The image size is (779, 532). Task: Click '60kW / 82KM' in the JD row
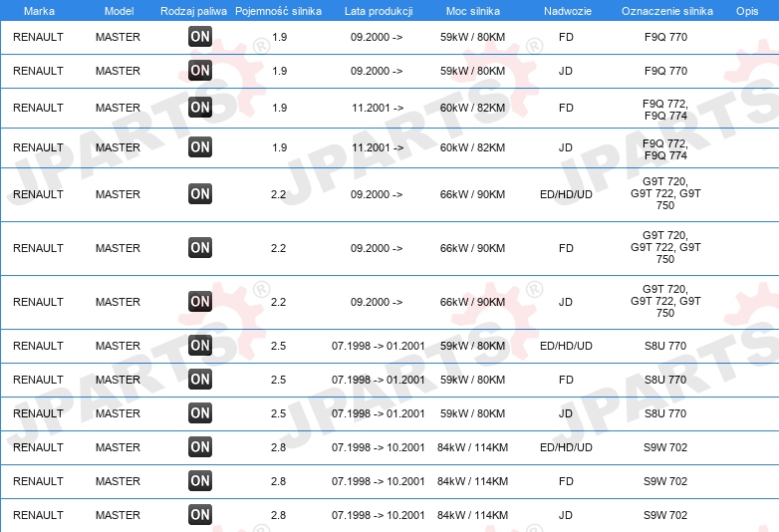[x=472, y=147]
